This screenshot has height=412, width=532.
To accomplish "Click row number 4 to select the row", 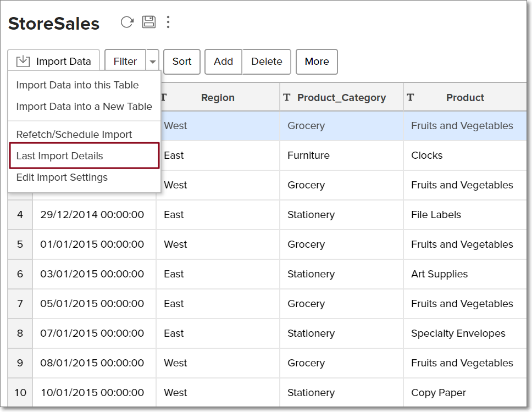I will coord(20,214).
